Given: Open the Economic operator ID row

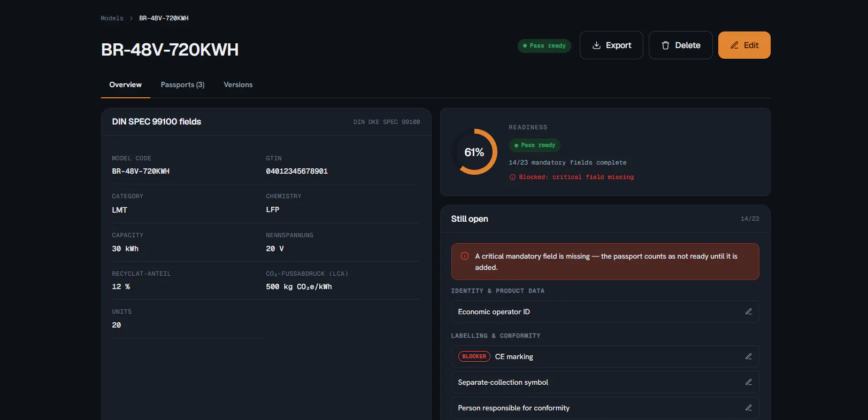Looking at the screenshot, I should pyautogui.click(x=605, y=312).
